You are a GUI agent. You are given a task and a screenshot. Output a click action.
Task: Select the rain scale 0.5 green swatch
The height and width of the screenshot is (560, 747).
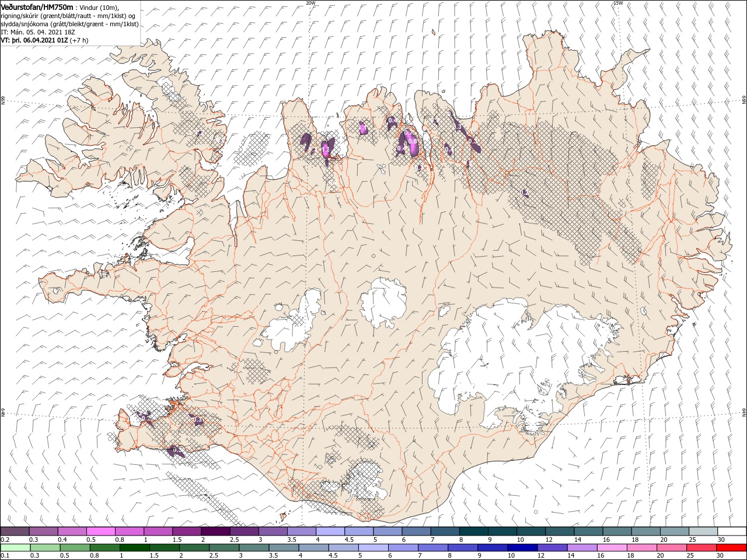[75, 548]
